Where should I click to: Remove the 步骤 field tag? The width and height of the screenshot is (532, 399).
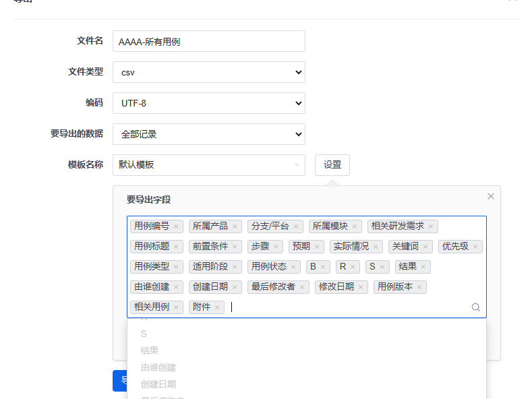(x=276, y=247)
